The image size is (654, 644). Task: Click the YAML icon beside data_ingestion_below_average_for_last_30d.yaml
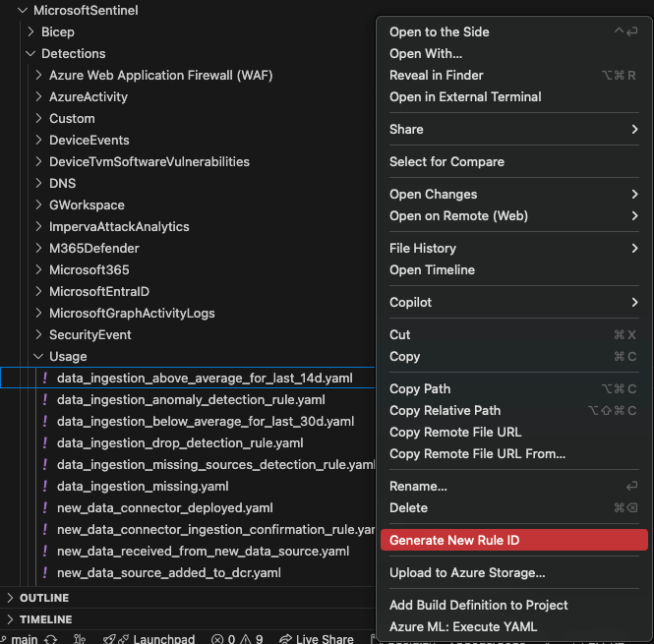coord(45,421)
